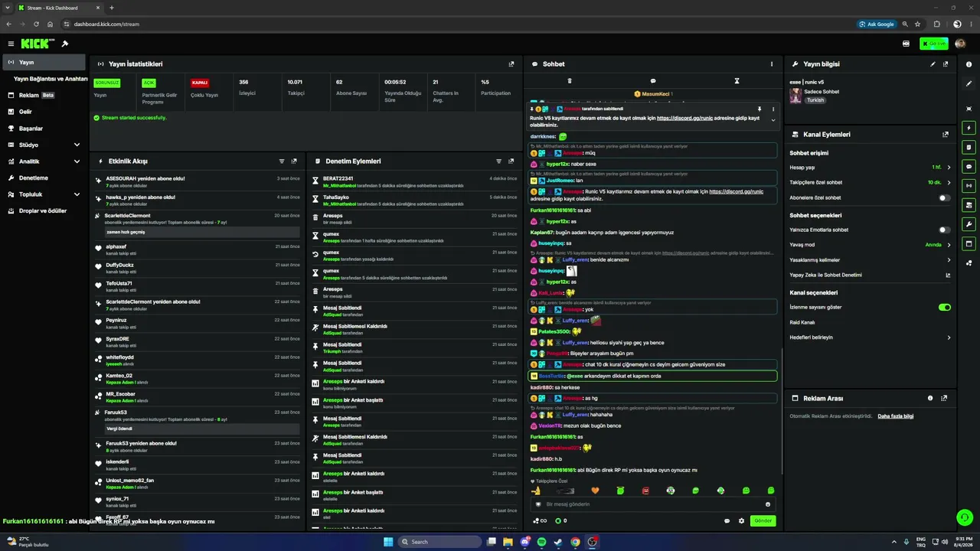Open Takipçilere özel sohbet duration chevron

point(949,183)
